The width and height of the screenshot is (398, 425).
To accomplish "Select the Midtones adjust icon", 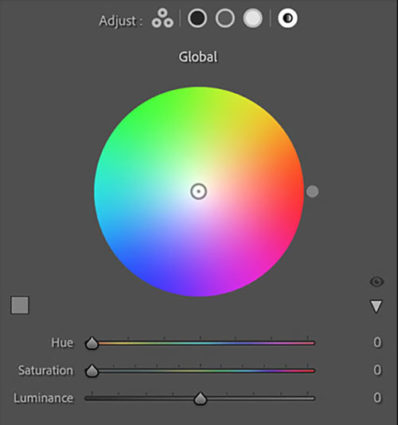I will [x=225, y=18].
